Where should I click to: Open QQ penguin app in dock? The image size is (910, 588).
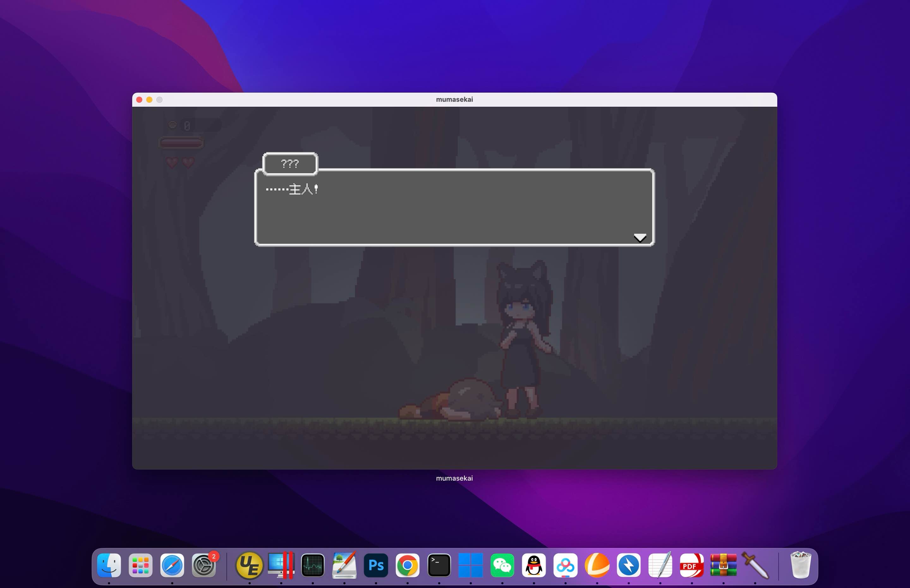[x=534, y=565]
